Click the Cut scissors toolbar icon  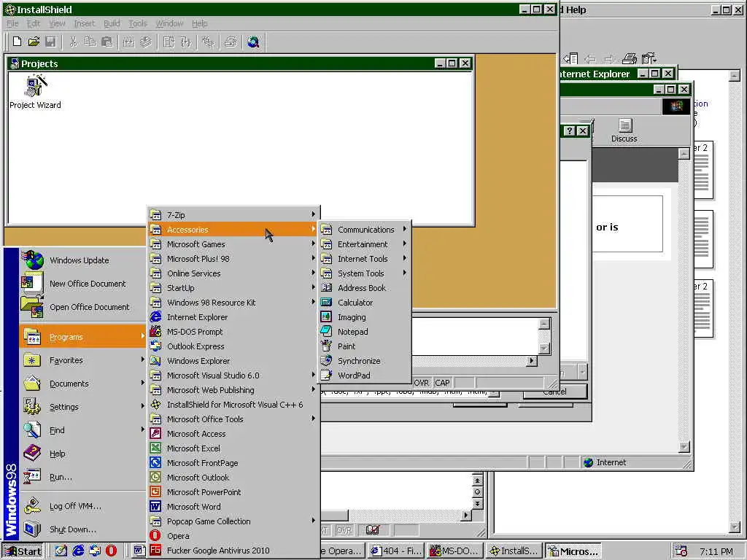point(74,42)
